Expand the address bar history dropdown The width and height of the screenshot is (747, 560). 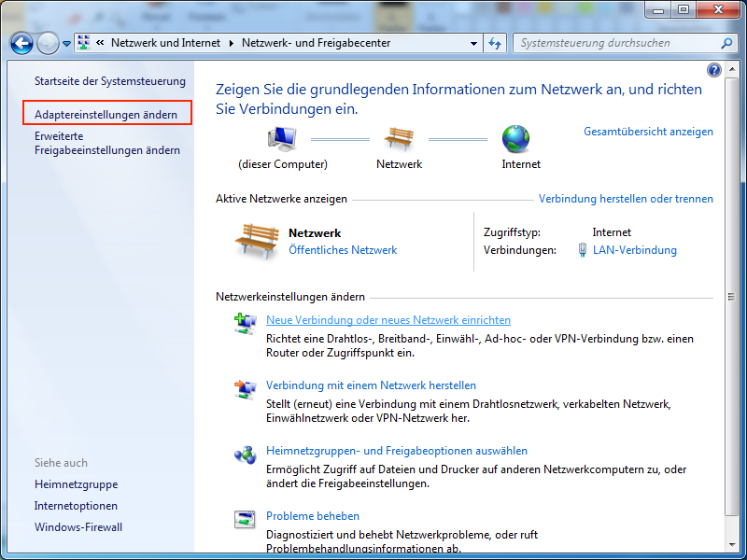pyautogui.click(x=473, y=43)
